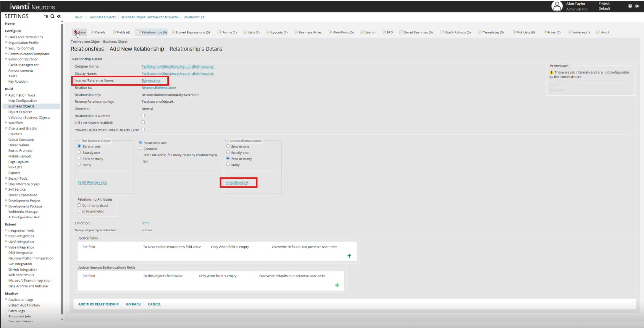Go to the Quick Actions (0) tab
The width and height of the screenshot is (644, 328).
pos(455,32)
